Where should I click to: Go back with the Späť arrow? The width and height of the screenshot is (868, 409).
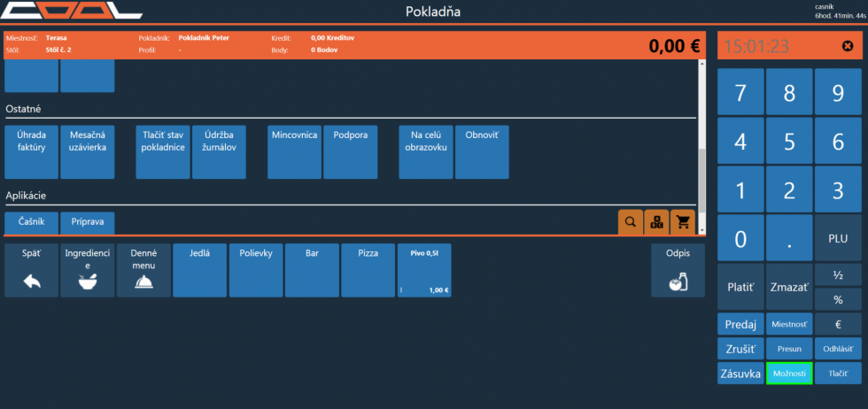coord(32,270)
